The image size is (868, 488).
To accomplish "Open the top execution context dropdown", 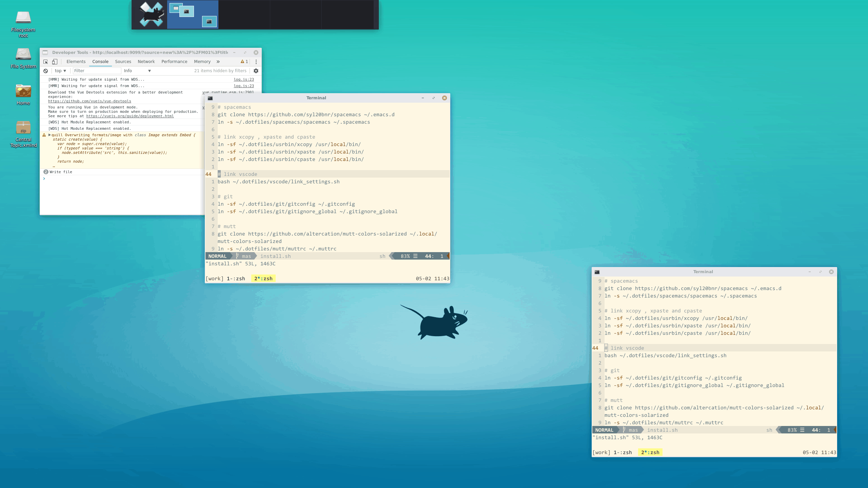I will (60, 71).
